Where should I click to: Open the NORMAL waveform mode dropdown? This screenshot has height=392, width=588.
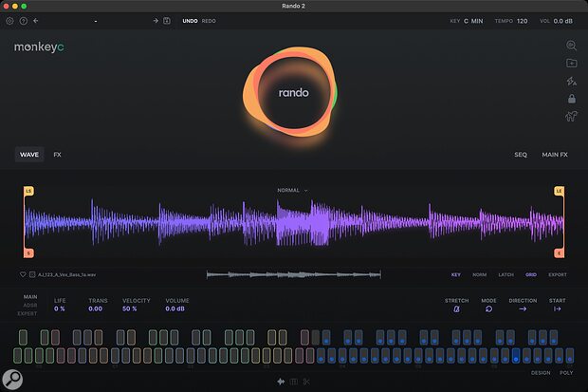pyautogui.click(x=292, y=191)
